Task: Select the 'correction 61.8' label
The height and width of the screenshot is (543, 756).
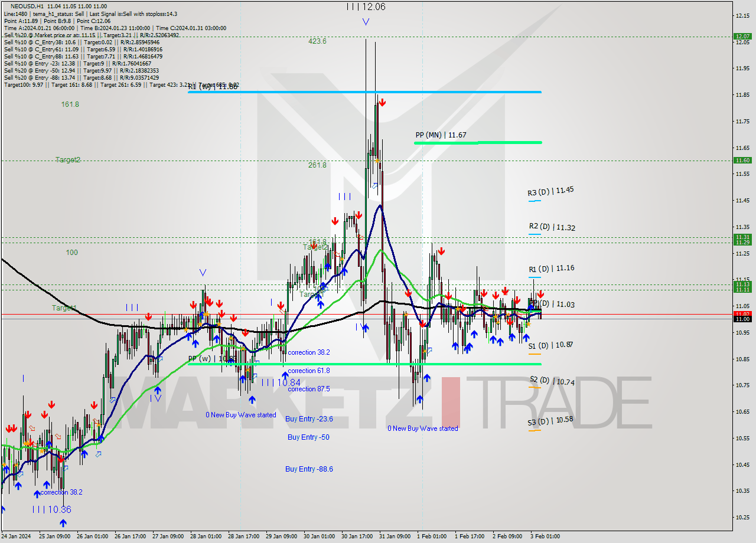Action: click(x=309, y=371)
